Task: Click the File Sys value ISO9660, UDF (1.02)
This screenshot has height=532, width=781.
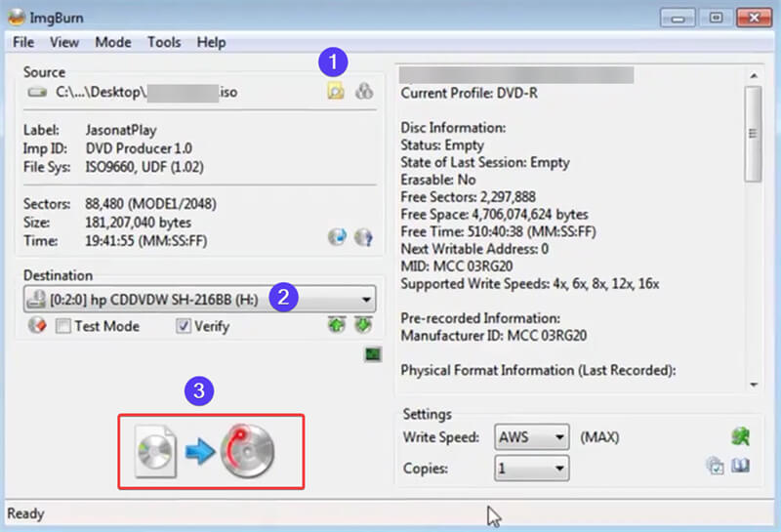Action: click(144, 167)
